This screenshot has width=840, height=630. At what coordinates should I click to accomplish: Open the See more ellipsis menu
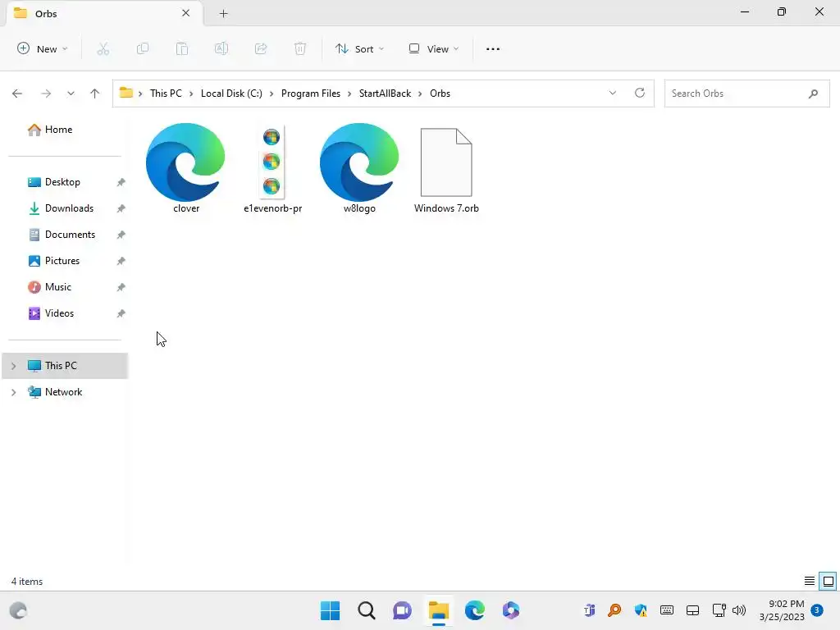493,48
